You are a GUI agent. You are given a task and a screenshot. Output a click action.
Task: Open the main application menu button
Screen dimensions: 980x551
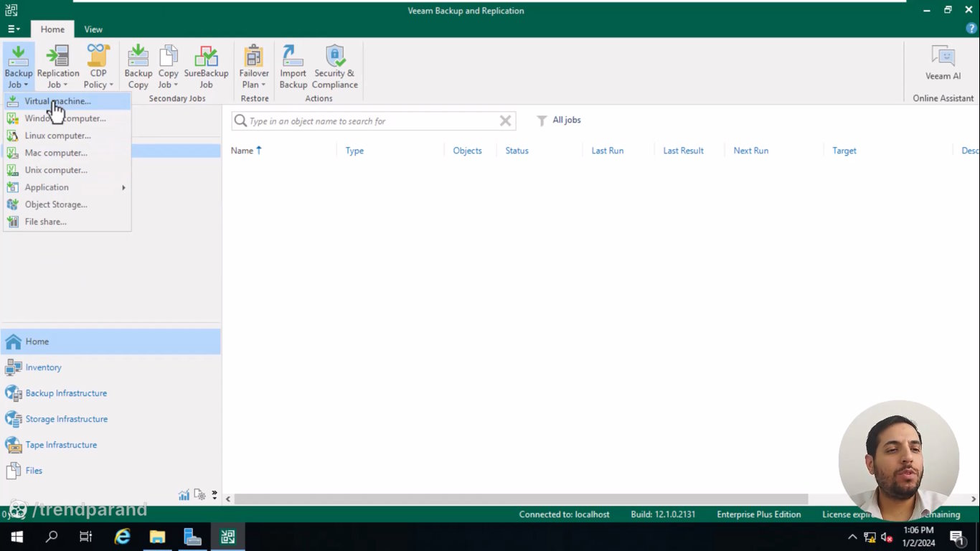tap(14, 29)
